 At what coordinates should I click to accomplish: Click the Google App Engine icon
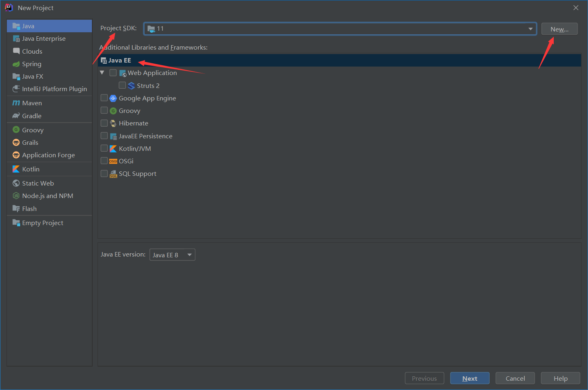tap(113, 98)
